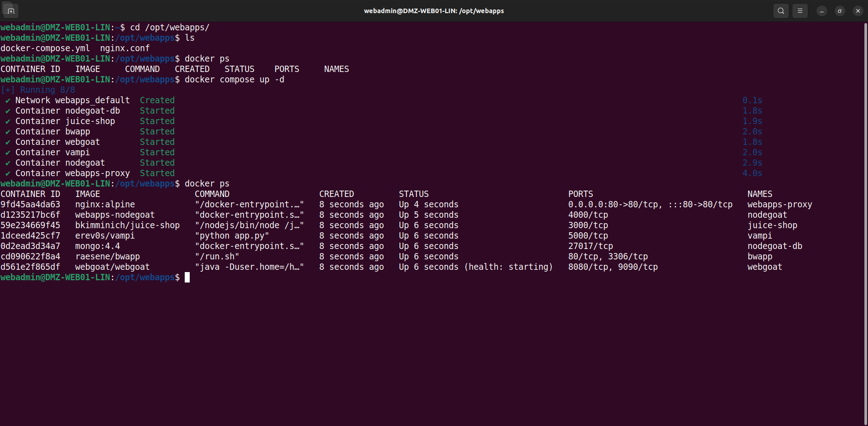
Task: Open new terminal tab icon
Action: click(x=11, y=11)
